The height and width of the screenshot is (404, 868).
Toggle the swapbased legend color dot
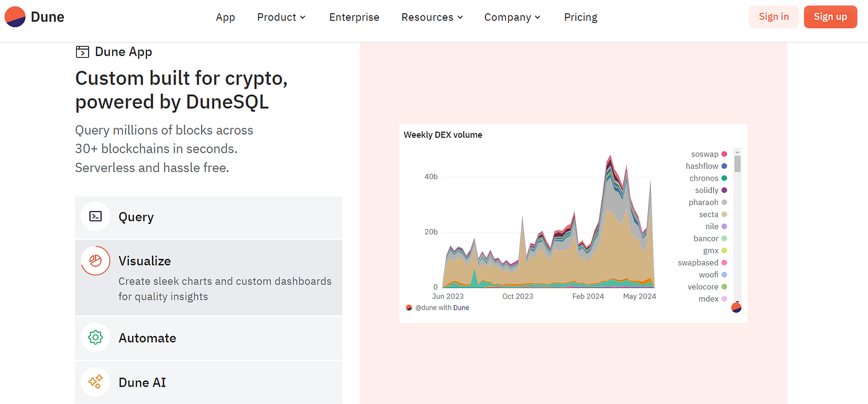point(724,263)
